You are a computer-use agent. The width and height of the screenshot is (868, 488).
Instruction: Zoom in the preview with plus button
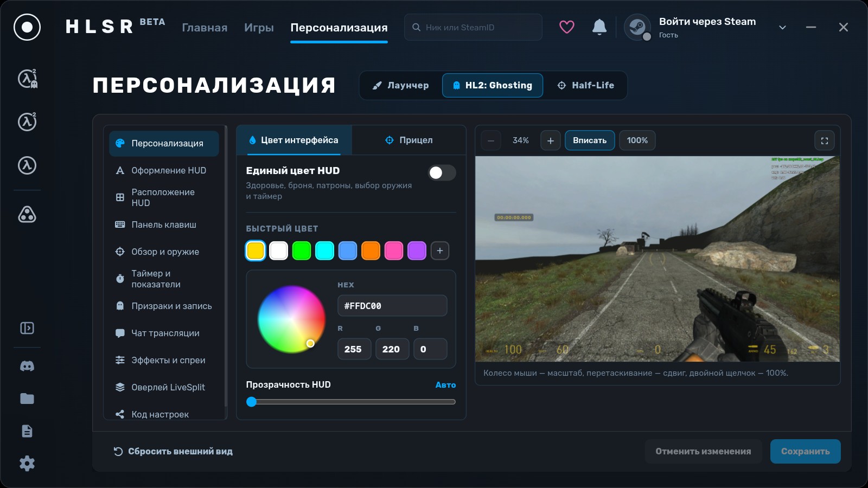(550, 140)
